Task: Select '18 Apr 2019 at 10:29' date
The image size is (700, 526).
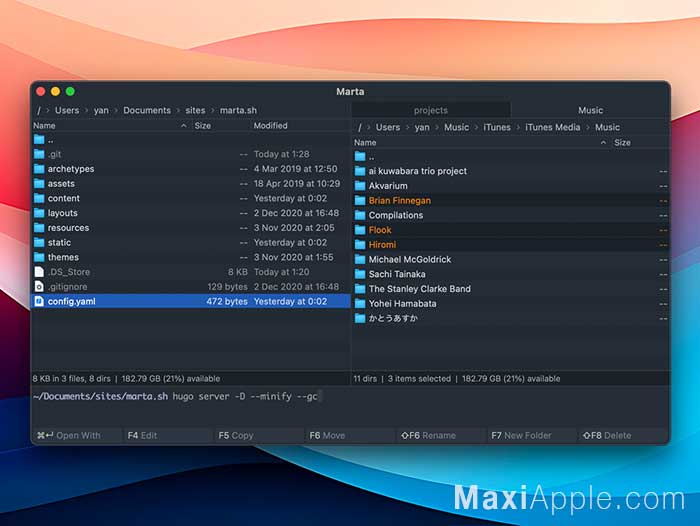Action: (x=297, y=184)
